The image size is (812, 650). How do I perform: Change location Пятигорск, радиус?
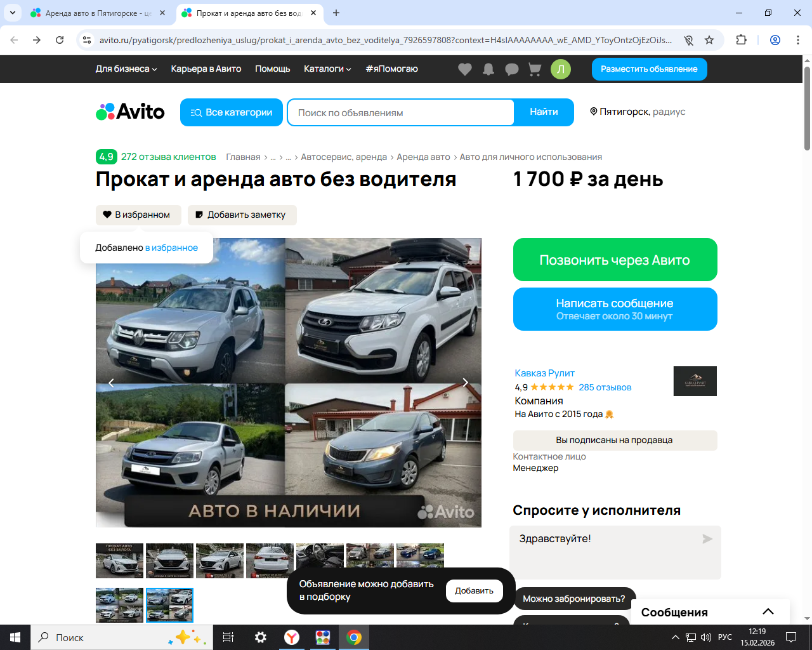point(638,112)
